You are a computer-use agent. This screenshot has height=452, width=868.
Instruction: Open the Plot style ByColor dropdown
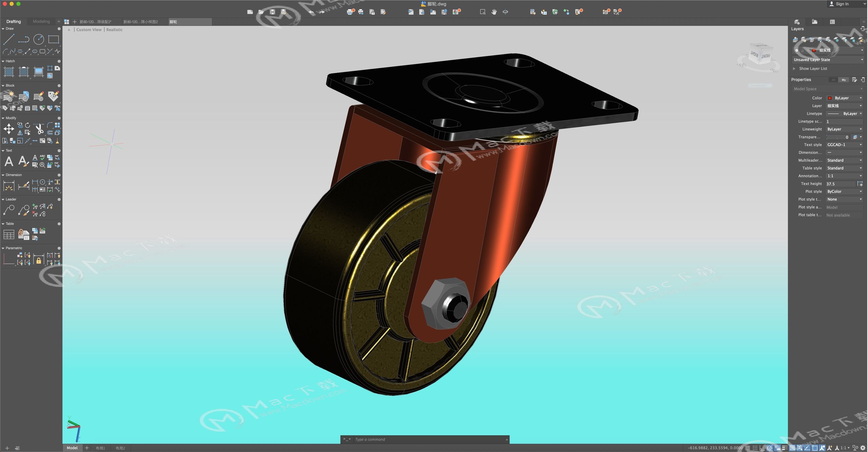[x=844, y=191]
